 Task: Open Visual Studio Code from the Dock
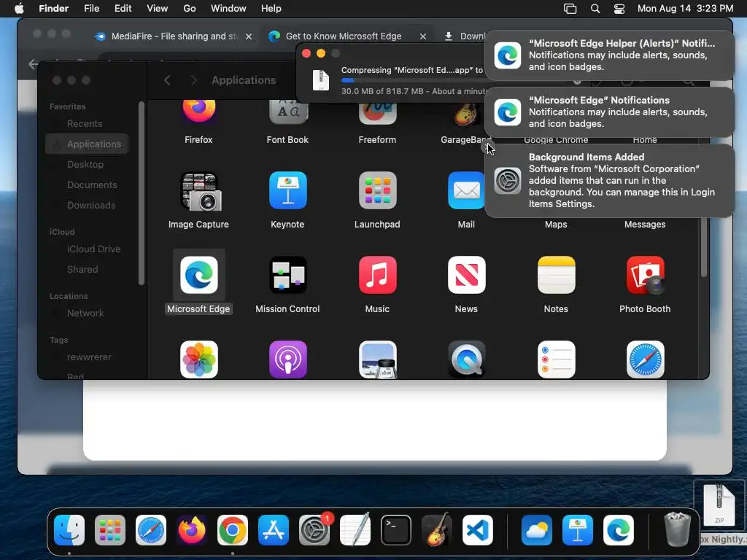478,530
